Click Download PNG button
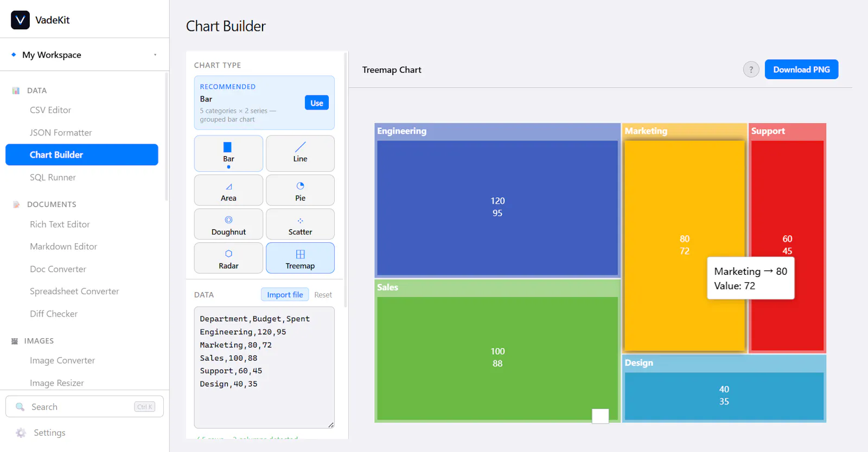 [801, 69]
